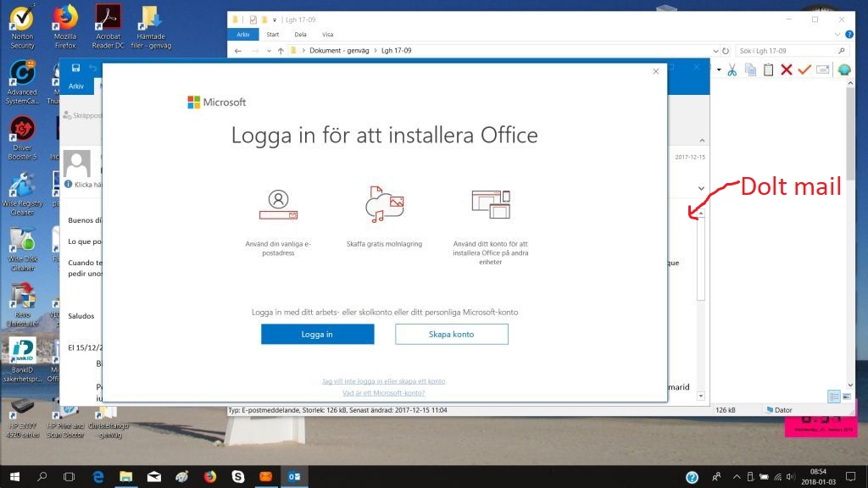The height and width of the screenshot is (488, 868).
Task: Switch Explorer to details view
Action: (834, 396)
